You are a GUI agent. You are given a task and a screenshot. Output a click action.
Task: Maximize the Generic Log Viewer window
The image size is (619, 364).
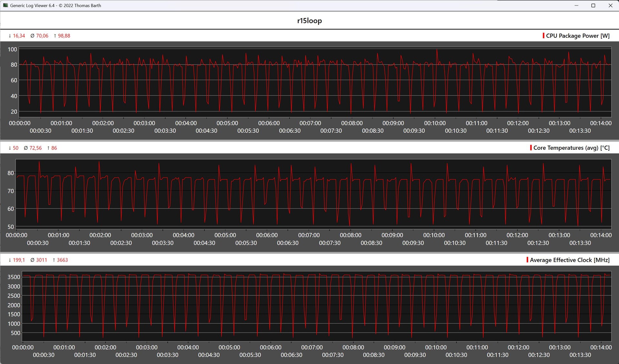click(593, 5)
